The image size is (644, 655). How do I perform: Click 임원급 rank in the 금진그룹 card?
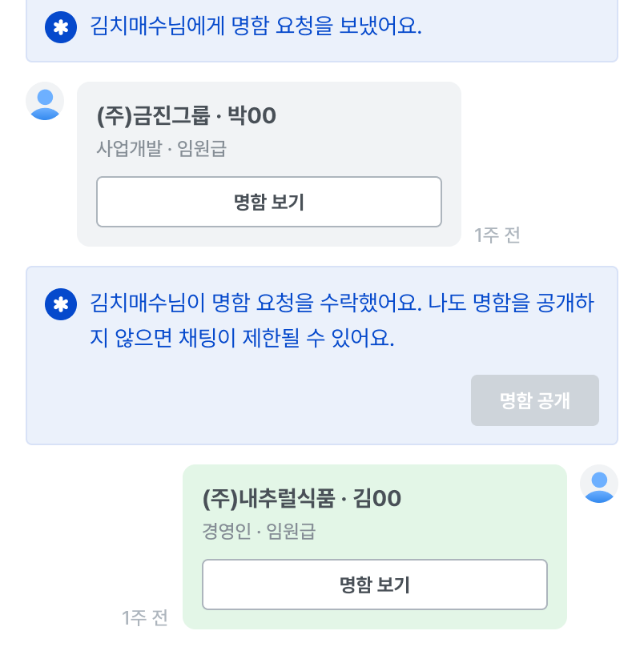click(x=202, y=149)
